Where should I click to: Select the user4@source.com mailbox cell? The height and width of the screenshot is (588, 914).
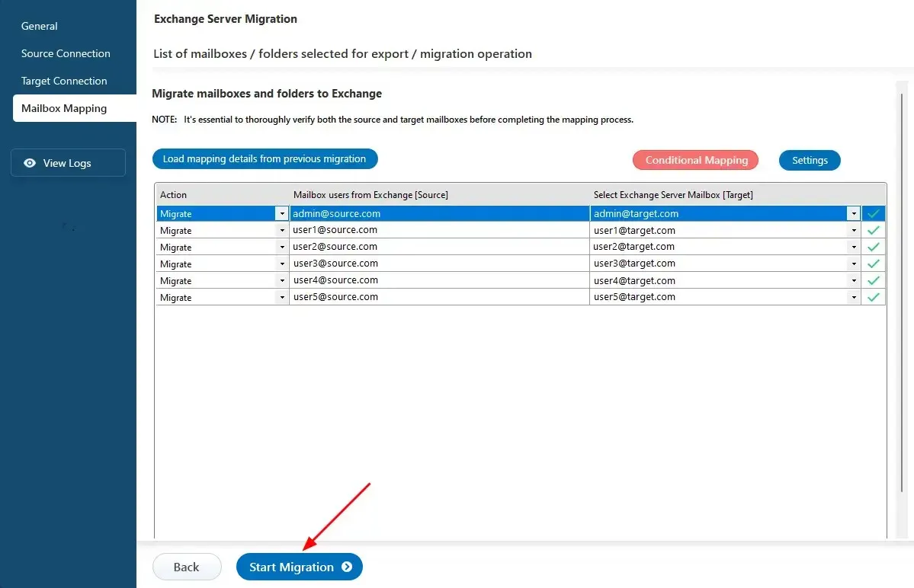point(440,280)
